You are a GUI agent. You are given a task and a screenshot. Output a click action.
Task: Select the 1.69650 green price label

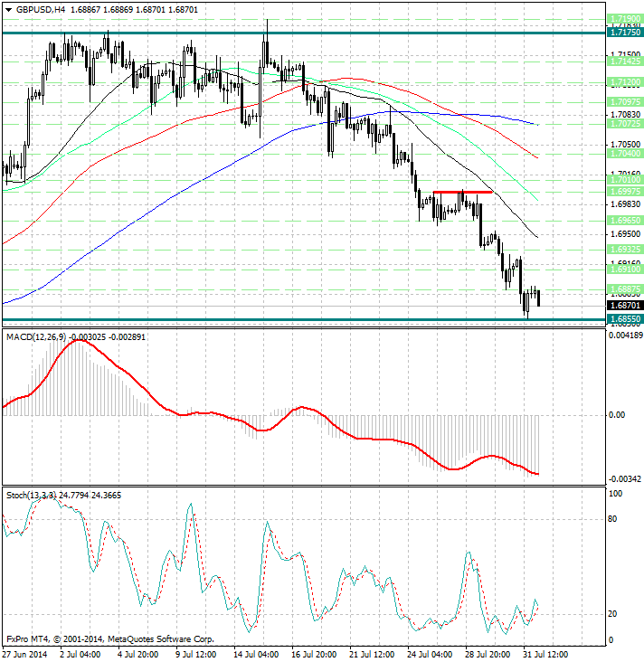[625, 221]
